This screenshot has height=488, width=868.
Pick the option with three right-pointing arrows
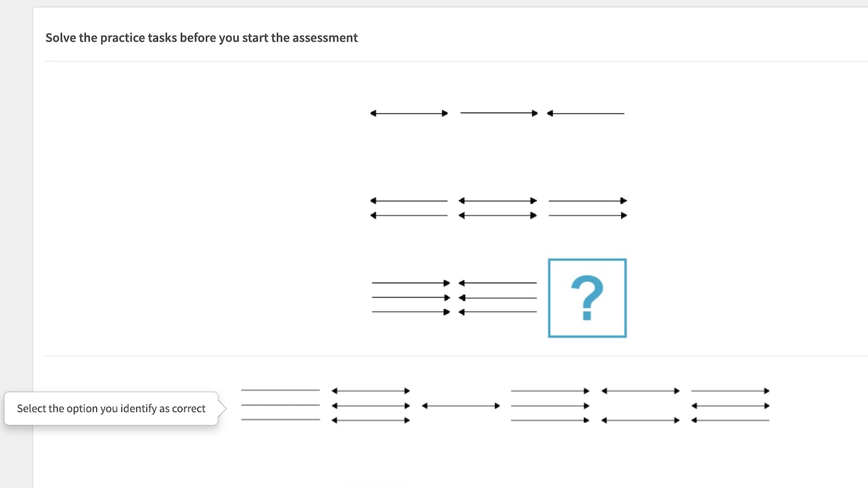[551, 405]
